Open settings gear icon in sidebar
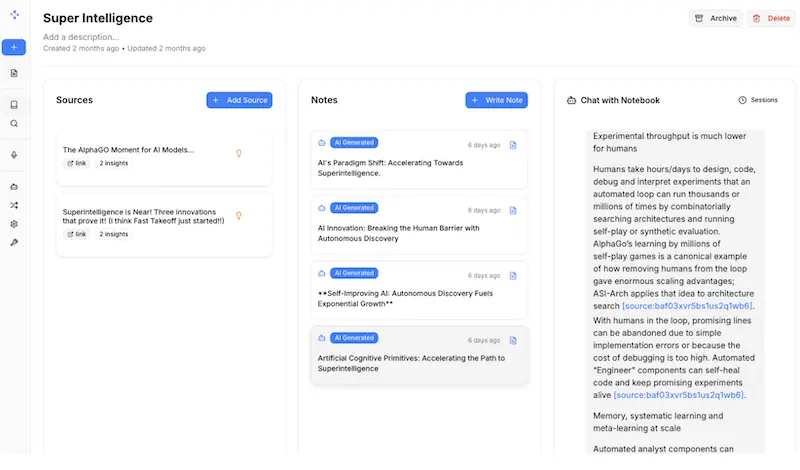Screen dimensions: 800x470 tap(14, 224)
